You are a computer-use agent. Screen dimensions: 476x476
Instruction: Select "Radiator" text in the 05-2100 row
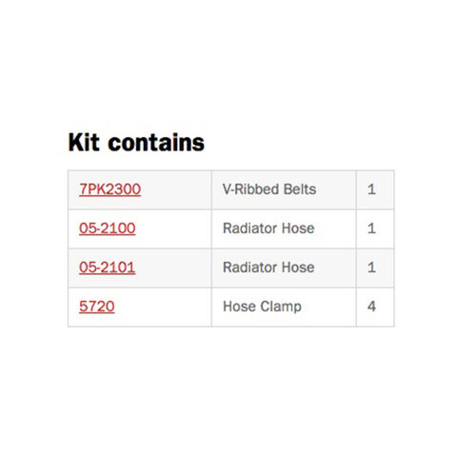coord(250,228)
